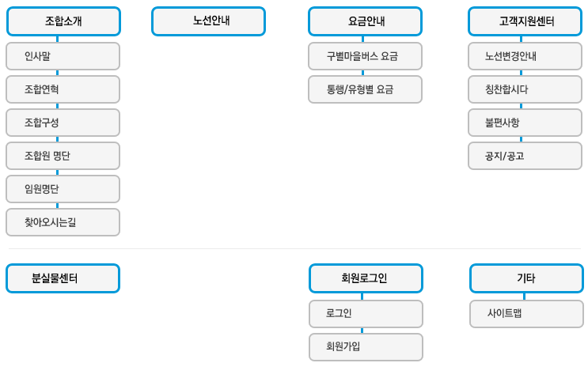Open the 사이트맵 link under 기타
This screenshot has width=588, height=378.
(526, 314)
